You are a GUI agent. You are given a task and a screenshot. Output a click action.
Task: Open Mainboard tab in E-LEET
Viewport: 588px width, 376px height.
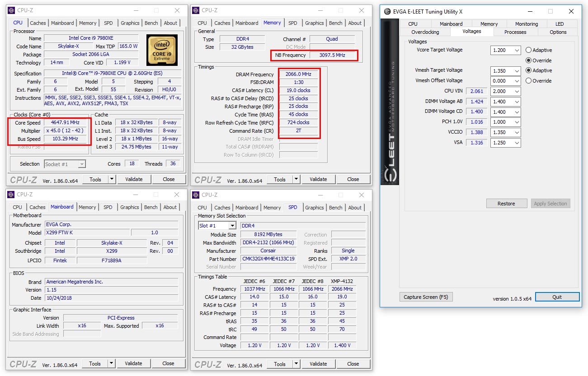tap(451, 24)
